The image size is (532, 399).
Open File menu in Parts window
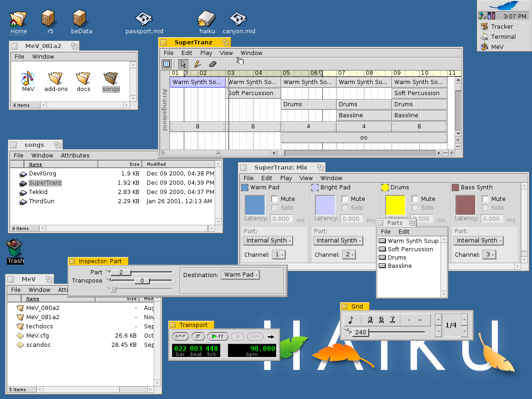[386, 232]
